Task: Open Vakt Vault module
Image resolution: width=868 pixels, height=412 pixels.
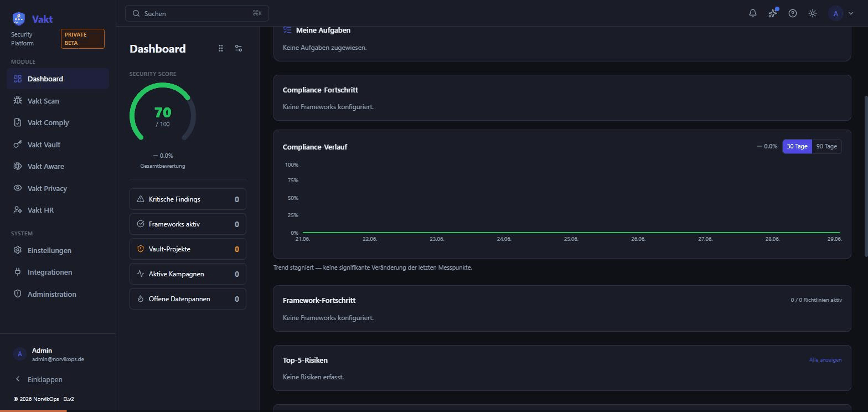Action: click(x=58, y=145)
